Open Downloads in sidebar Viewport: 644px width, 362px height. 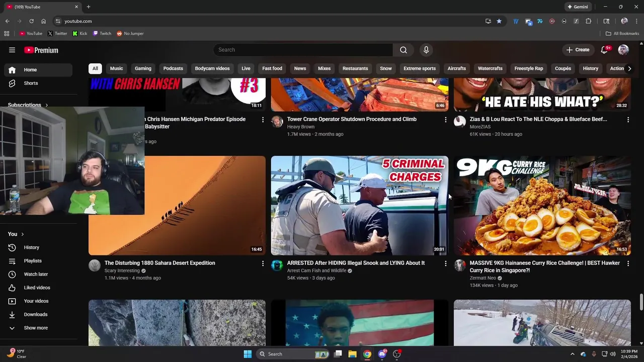[x=38, y=314]
